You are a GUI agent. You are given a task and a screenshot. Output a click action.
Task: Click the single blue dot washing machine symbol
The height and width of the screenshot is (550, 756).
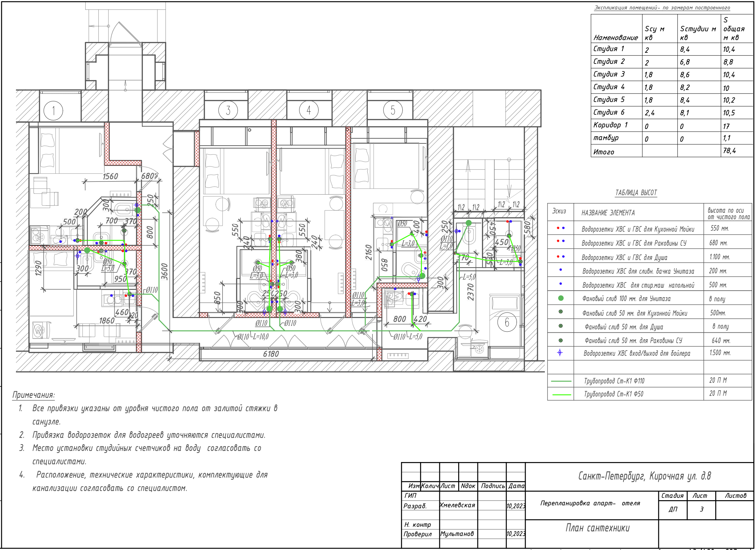(x=561, y=284)
